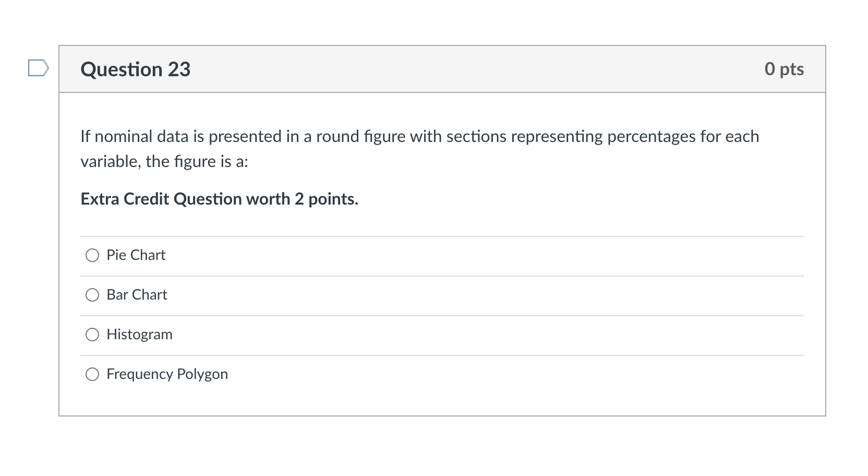Click the Histogram answer label text
This screenshot has width=868, height=476.
(x=139, y=335)
